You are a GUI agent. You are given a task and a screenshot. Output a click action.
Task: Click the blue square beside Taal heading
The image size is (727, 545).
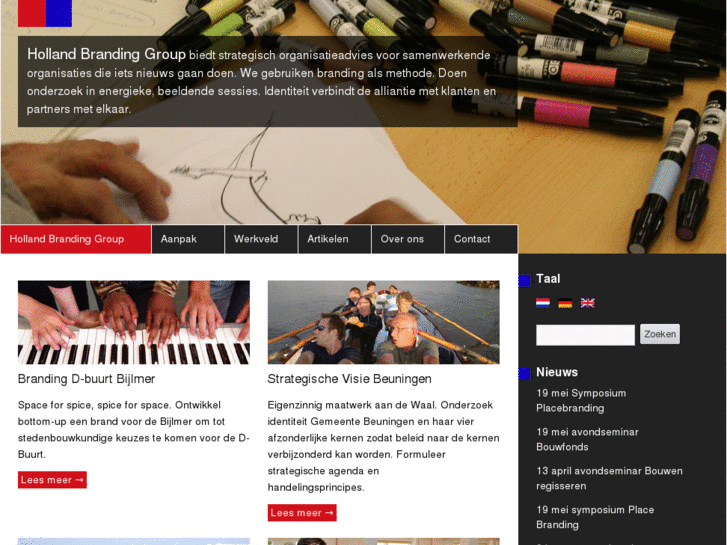[524, 281]
